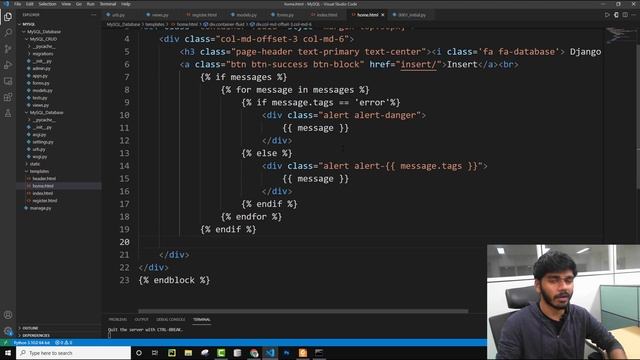Click the Visual Studio Code taskbar icon
The height and width of the screenshot is (360, 640).
[270, 353]
